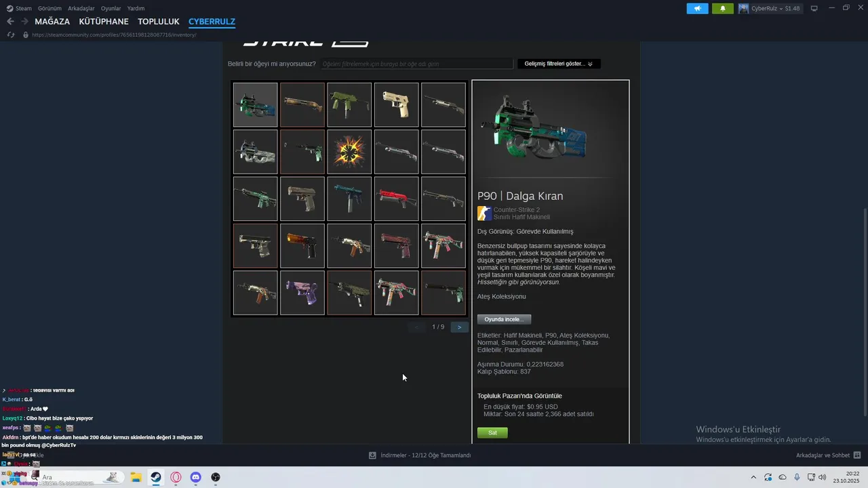The image size is (868, 488).
Task: Click Aşınma Durumu: 0,223162368 value
Action: 520,364
